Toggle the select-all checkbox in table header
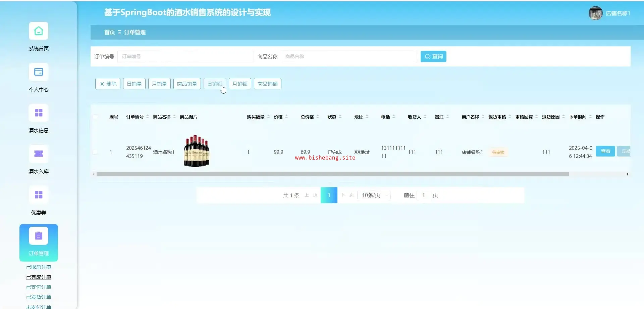Screen dimensions: 644x309 tap(95, 117)
